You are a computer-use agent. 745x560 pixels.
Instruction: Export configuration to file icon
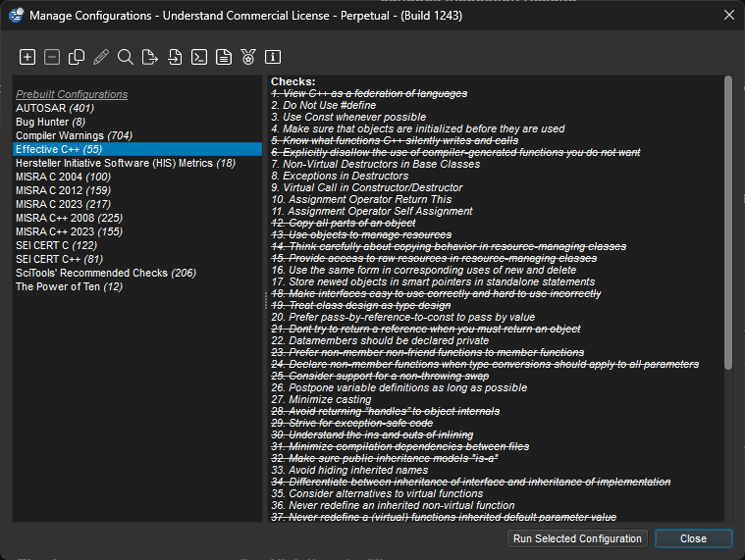point(150,57)
